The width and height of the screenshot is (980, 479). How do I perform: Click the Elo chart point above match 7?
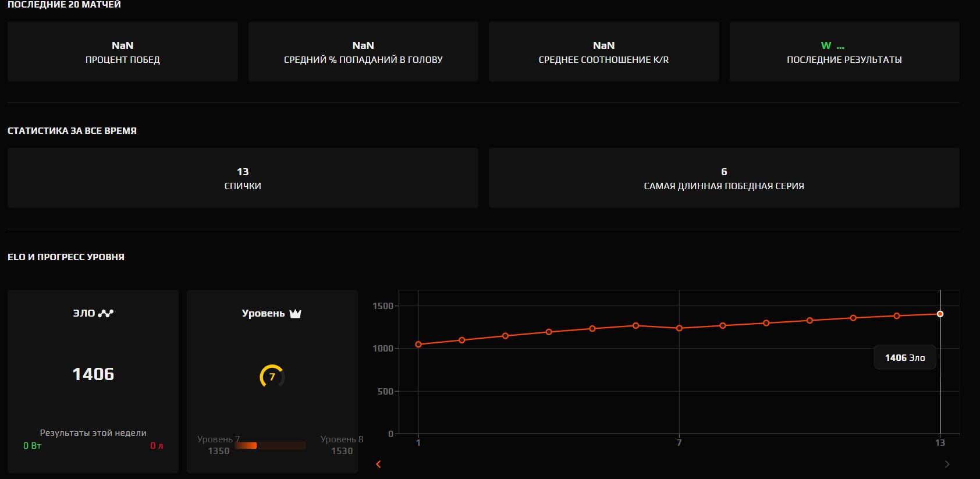(679, 328)
